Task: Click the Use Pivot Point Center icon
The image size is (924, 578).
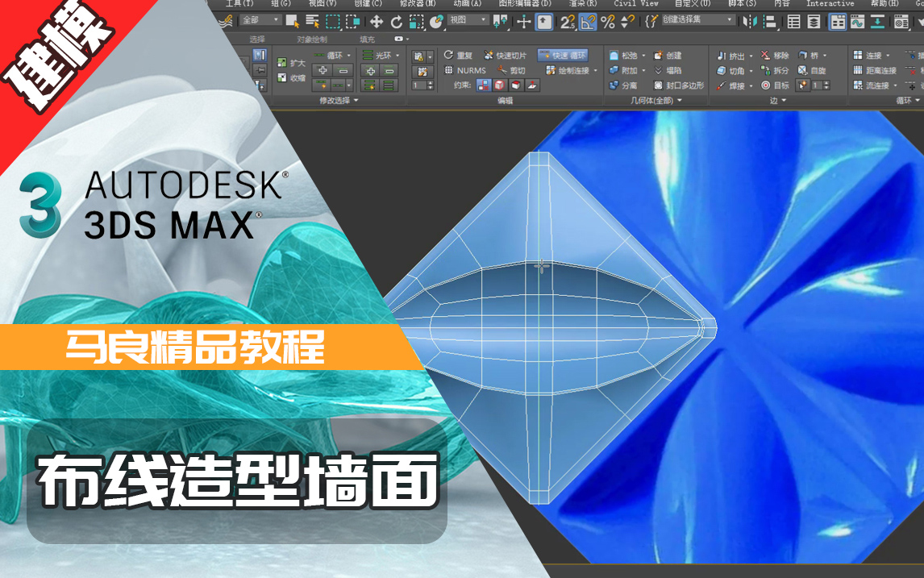Action: [501, 23]
